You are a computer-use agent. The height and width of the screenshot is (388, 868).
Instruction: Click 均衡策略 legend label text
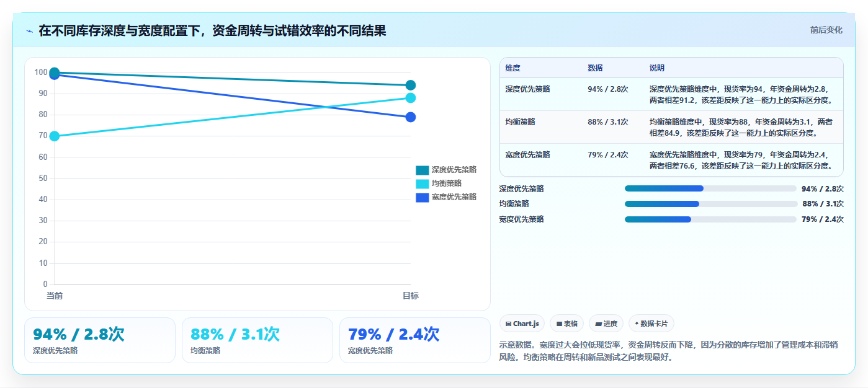click(x=447, y=183)
